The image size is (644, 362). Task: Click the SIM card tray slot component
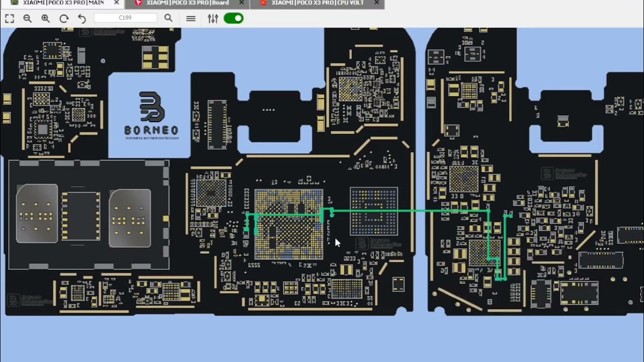(x=89, y=215)
